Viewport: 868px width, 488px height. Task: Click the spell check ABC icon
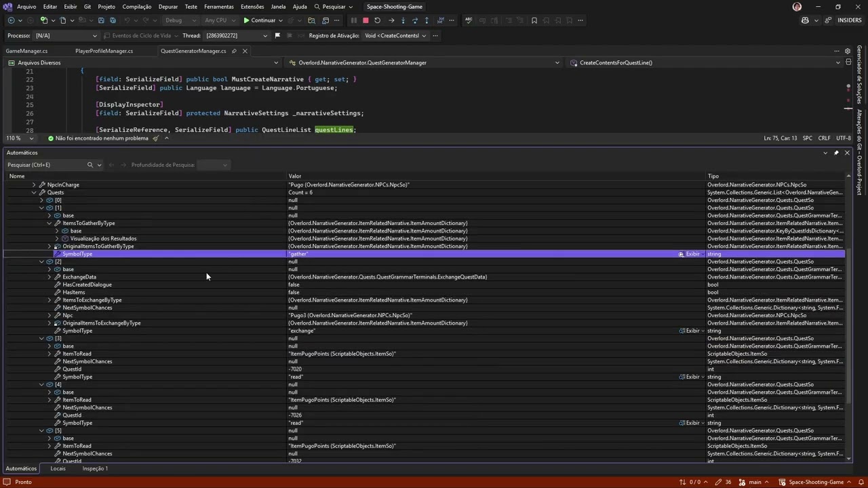[469, 20]
